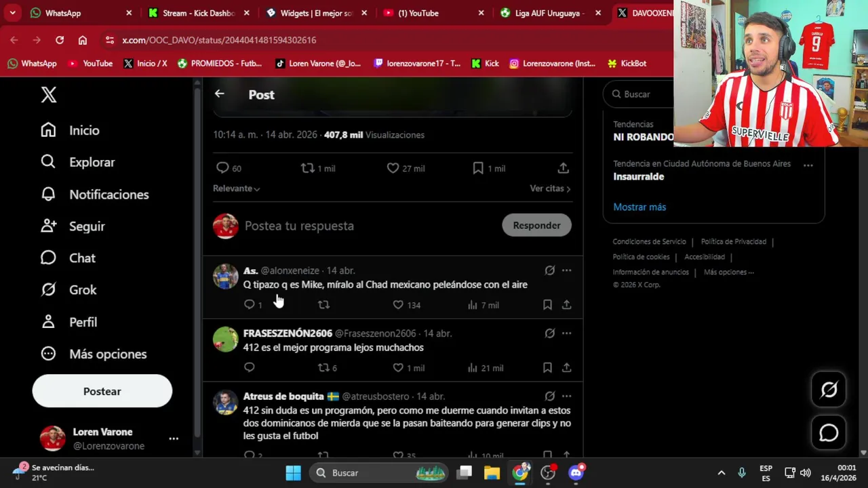Go back with the Post arrow
This screenshot has height=488, width=868.
[x=219, y=94]
